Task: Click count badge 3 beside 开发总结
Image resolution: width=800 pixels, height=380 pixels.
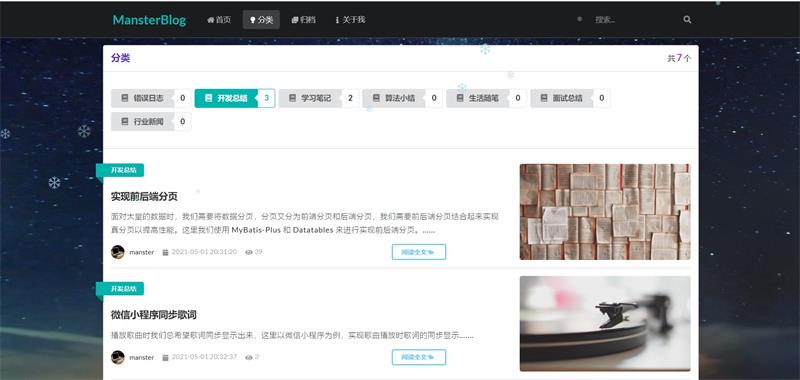Action: (x=266, y=98)
